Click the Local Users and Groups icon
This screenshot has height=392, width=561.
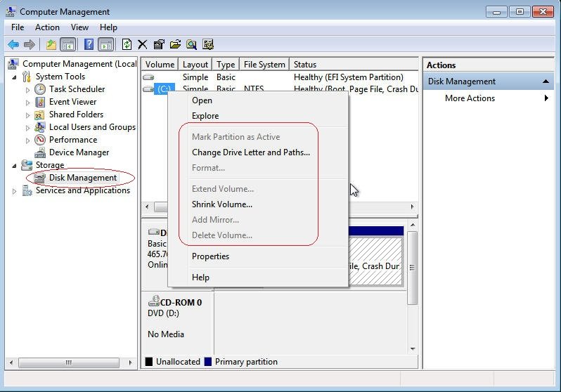coord(40,127)
